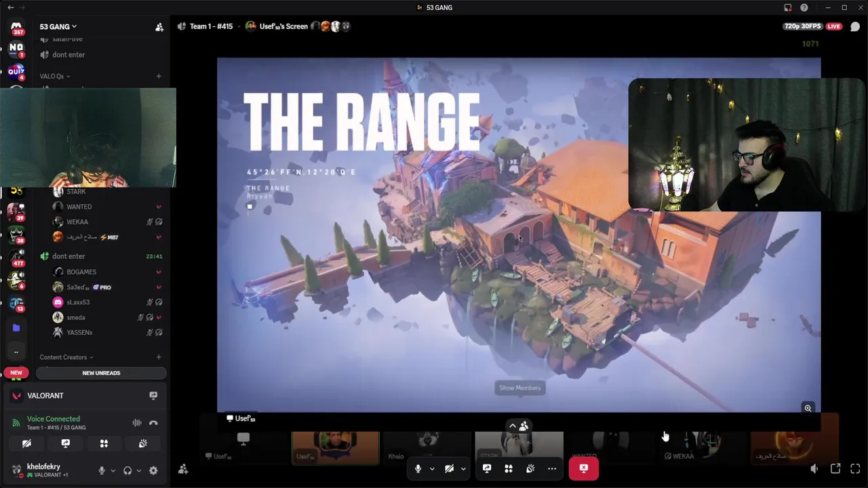Share your screen from sidebar panel
868x488 pixels.
click(x=65, y=443)
